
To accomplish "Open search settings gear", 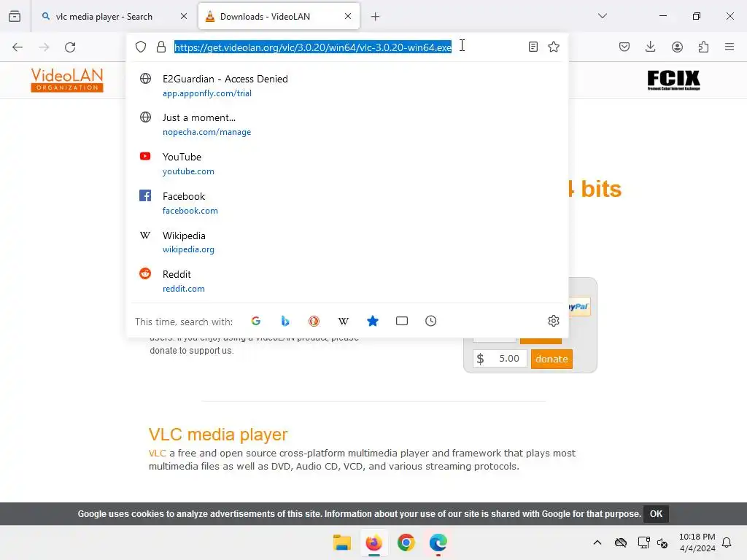I will pyautogui.click(x=553, y=321).
